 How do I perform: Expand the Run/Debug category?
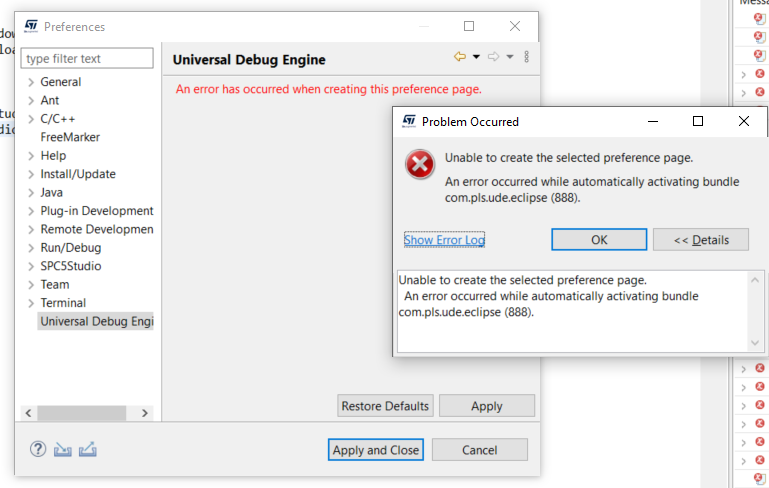point(31,248)
